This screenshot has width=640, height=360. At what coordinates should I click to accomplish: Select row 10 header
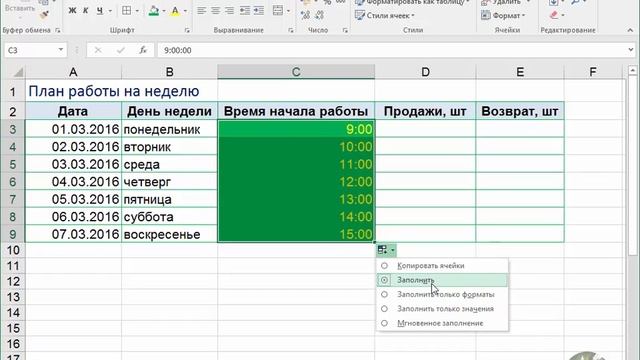click(x=13, y=250)
